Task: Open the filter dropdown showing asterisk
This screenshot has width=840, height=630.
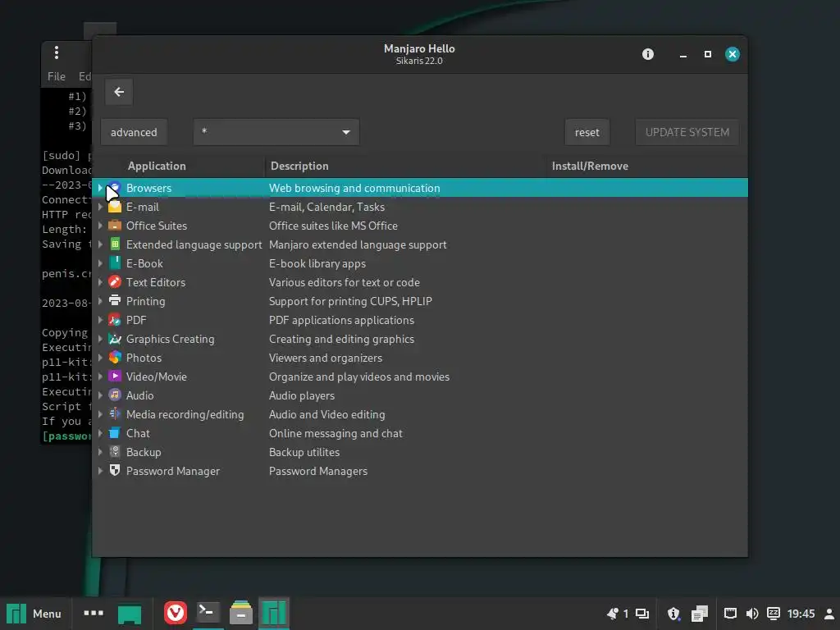Action: [x=276, y=132]
